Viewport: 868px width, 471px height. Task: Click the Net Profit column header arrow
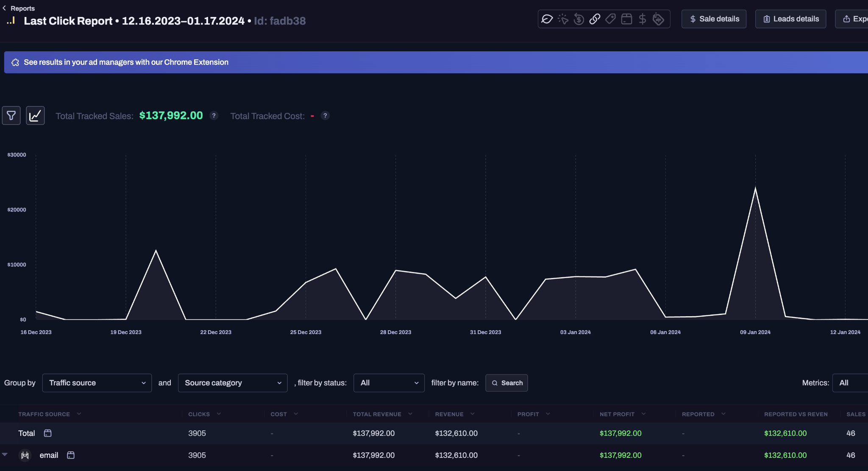pos(644,414)
